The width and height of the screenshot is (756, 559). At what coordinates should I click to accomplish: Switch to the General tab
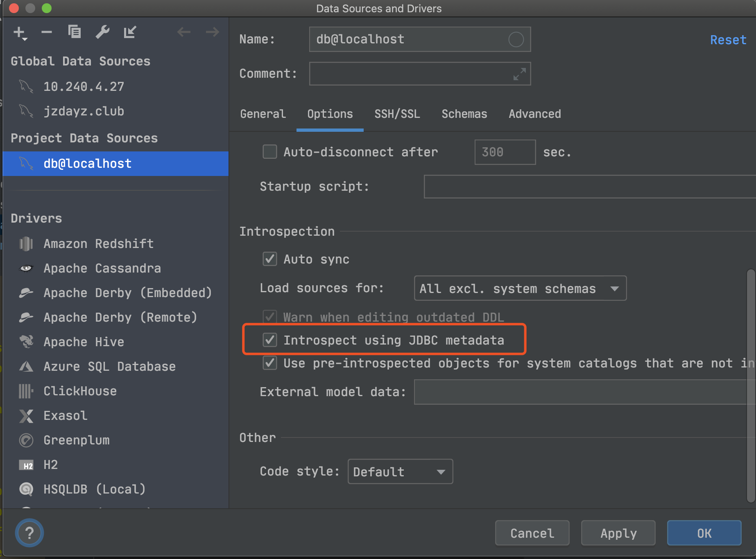tap(263, 114)
